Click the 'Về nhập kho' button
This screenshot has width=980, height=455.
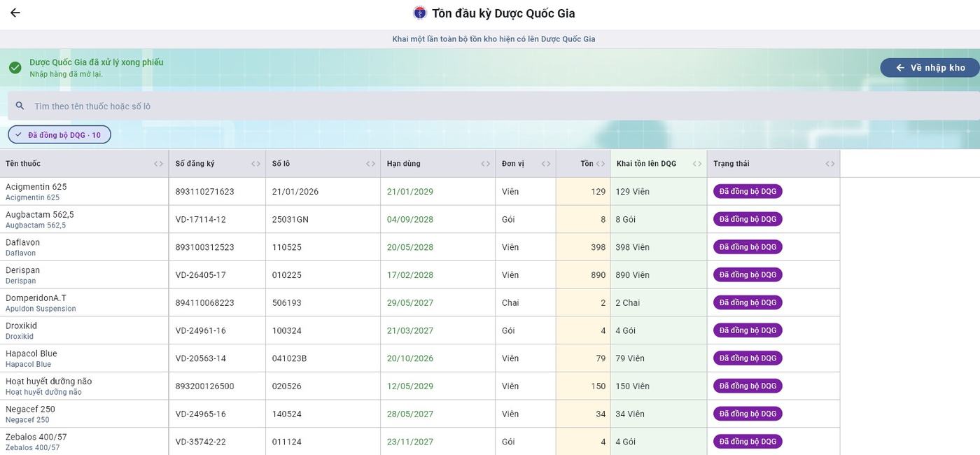pos(930,67)
